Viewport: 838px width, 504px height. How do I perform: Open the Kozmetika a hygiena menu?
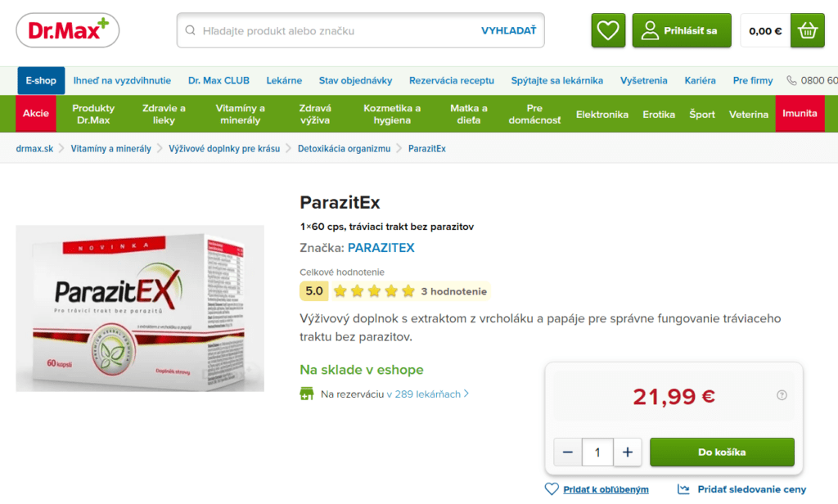392,114
